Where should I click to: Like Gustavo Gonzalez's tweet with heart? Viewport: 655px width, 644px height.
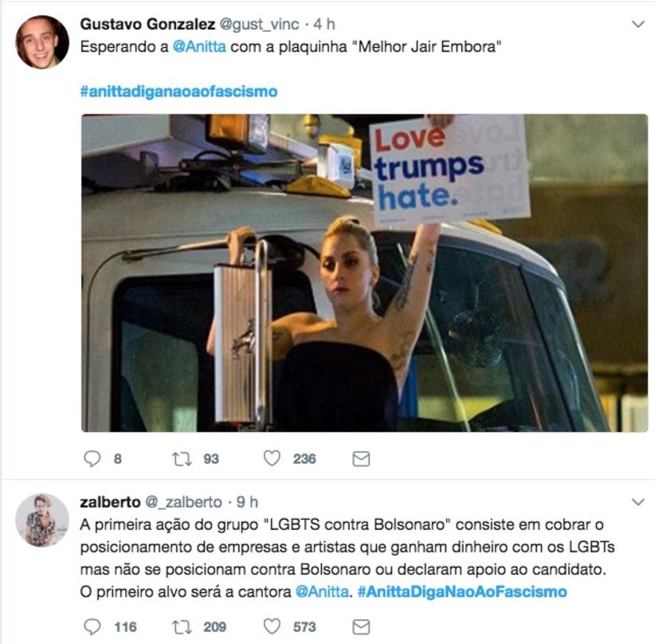click(273, 458)
